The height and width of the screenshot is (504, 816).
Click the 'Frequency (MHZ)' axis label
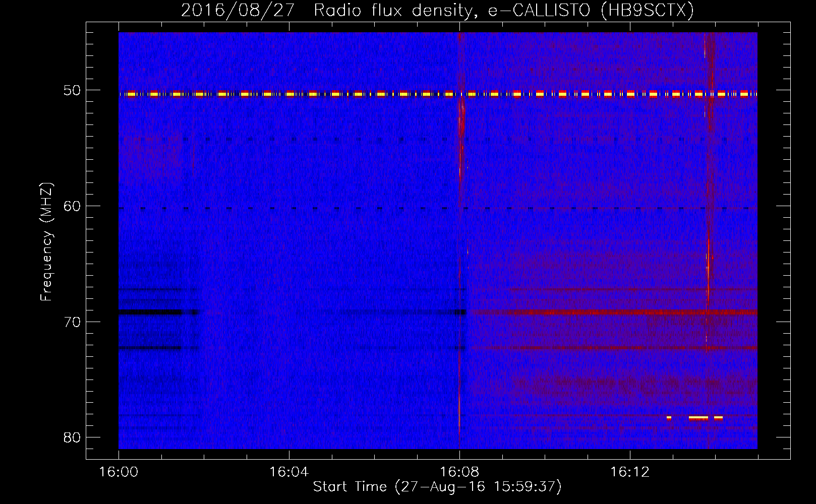pyautogui.click(x=46, y=242)
